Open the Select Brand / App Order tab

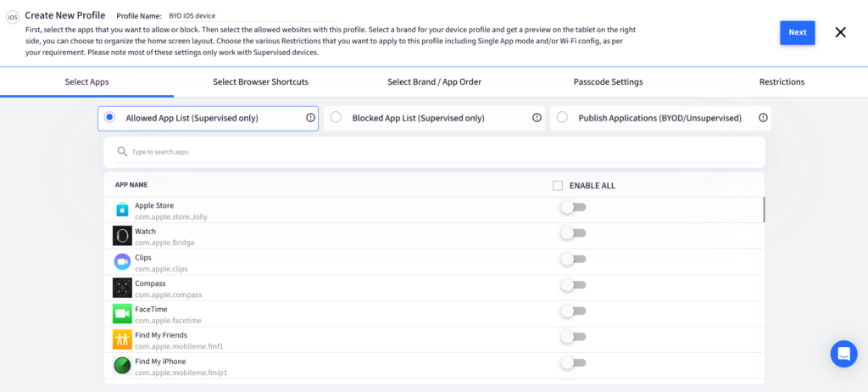coord(435,82)
